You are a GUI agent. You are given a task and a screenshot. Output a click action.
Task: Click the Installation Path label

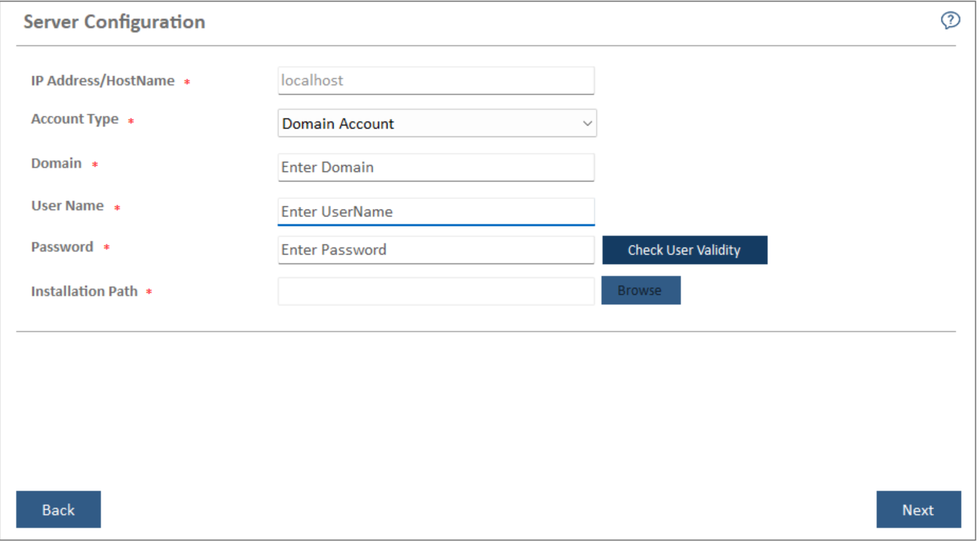coord(84,291)
